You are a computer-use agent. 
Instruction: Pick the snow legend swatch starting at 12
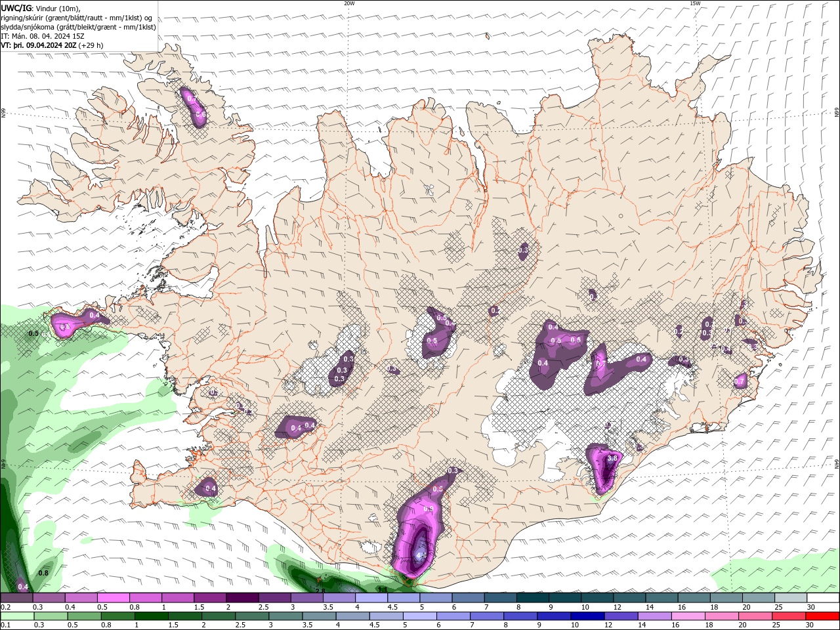click(x=629, y=598)
